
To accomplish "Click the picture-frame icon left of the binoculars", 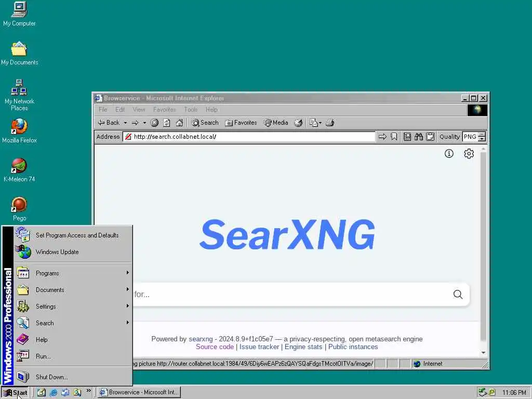I will [407, 137].
